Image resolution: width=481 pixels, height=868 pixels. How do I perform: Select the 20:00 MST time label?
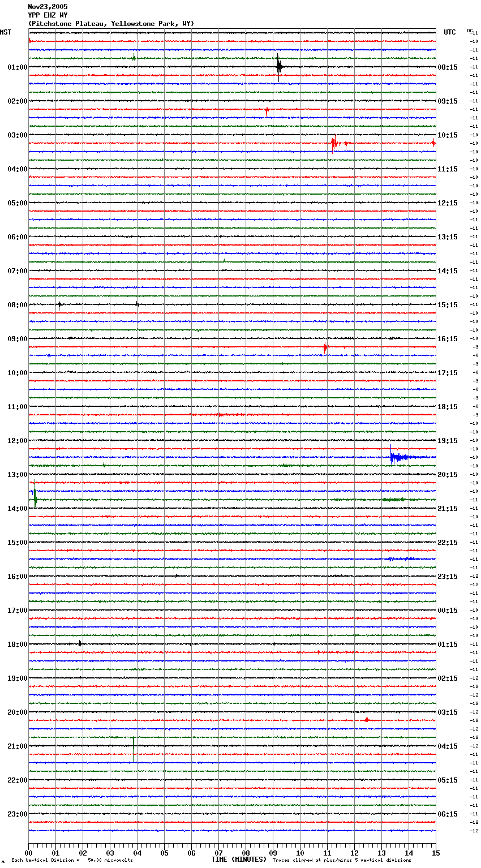tap(18, 712)
